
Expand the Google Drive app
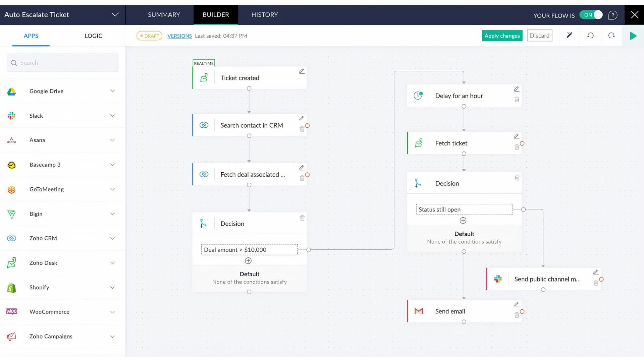click(x=112, y=91)
